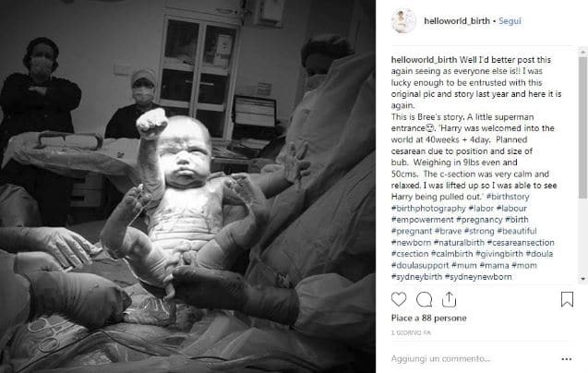Viewport: 588px width, 373px height.
Task: Open the three-dot more options menu
Action: coord(566,359)
